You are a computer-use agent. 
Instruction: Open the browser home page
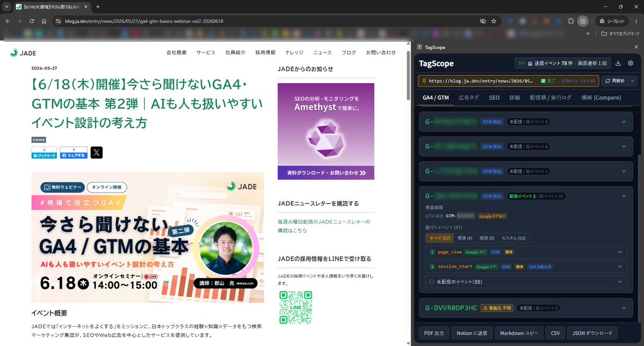(x=45, y=21)
